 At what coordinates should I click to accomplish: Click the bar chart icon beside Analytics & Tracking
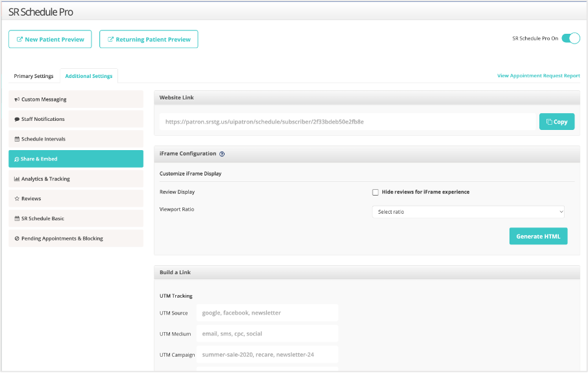pyautogui.click(x=17, y=179)
